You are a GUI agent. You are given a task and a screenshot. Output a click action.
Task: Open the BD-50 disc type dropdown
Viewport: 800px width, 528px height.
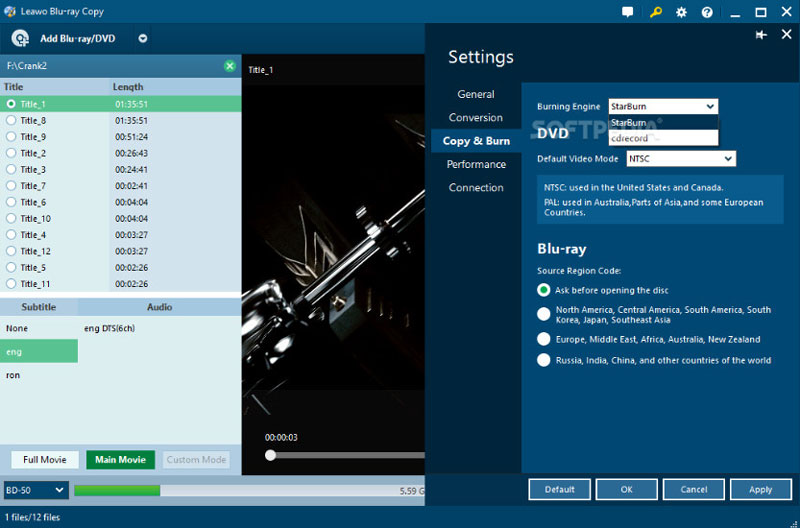pyautogui.click(x=35, y=490)
